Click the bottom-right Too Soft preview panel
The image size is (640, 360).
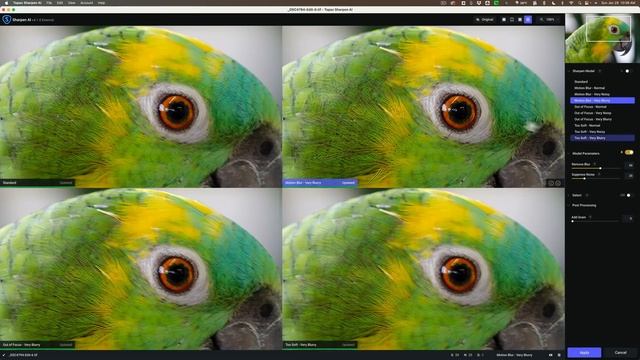tap(423, 269)
